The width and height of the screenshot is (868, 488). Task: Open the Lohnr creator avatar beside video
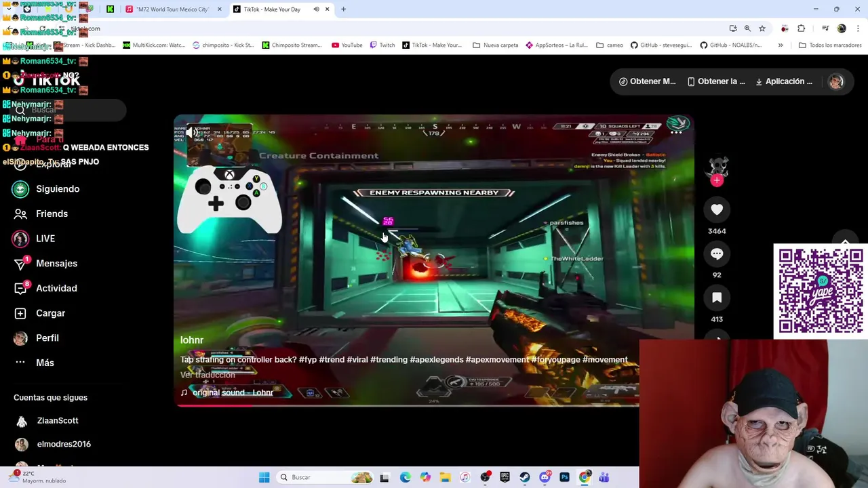(x=717, y=166)
